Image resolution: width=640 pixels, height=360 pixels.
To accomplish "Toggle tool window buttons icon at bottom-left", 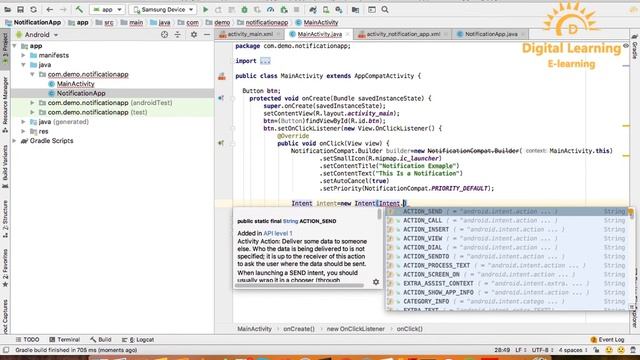I will tap(6, 350).
